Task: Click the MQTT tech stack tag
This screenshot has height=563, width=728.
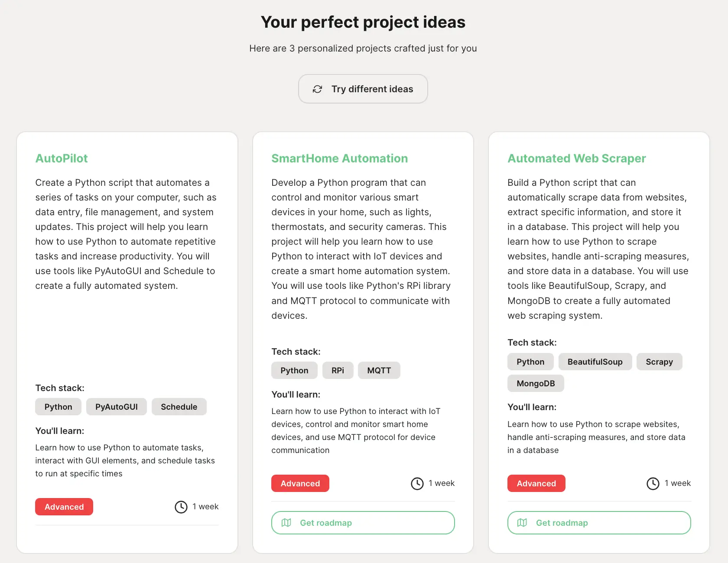Action: coord(379,370)
